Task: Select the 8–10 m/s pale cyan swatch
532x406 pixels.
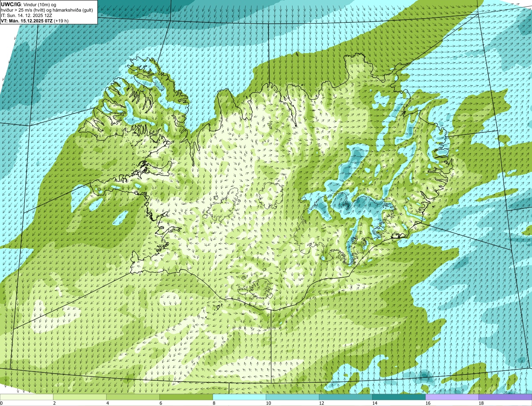Action: click(239, 397)
